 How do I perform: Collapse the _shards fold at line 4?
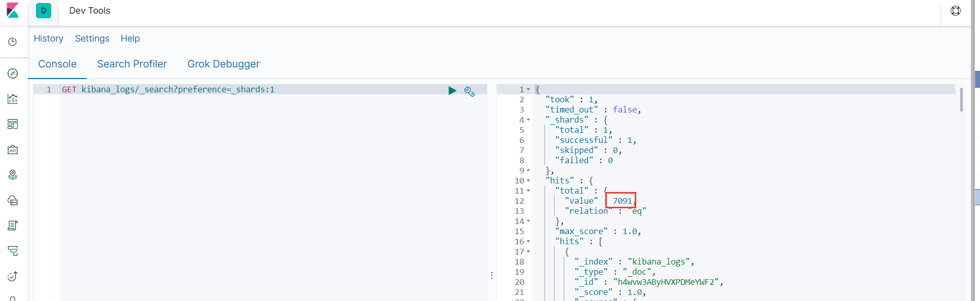tap(528, 120)
